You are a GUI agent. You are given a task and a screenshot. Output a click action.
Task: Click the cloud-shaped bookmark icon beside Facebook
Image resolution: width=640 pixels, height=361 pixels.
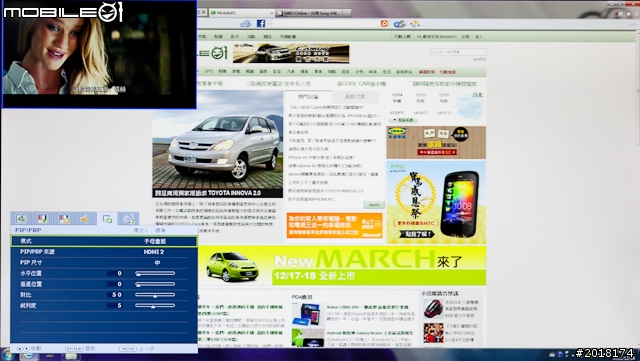point(245,24)
